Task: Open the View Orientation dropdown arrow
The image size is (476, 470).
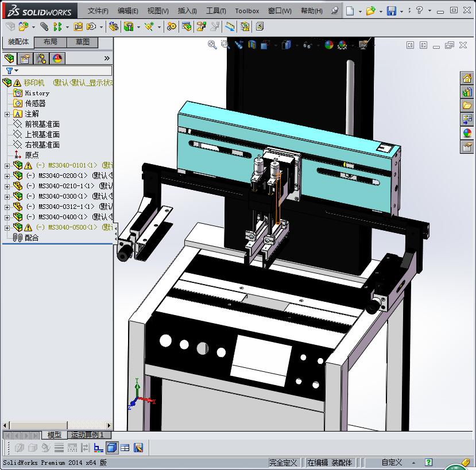Action: click(x=276, y=45)
